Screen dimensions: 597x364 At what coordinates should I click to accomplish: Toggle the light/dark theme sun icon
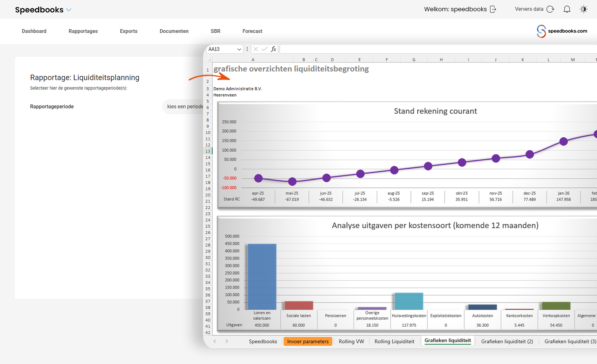click(x=584, y=9)
